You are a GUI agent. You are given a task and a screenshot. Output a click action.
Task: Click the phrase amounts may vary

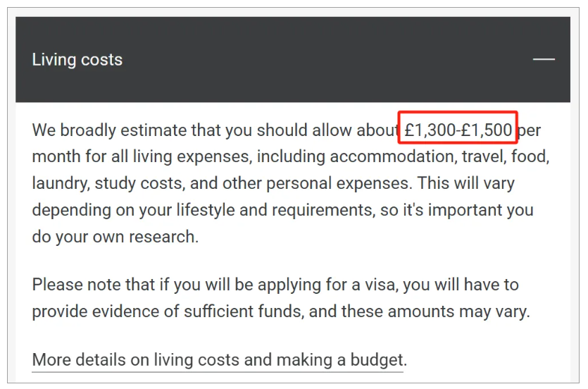pyautogui.click(x=456, y=311)
